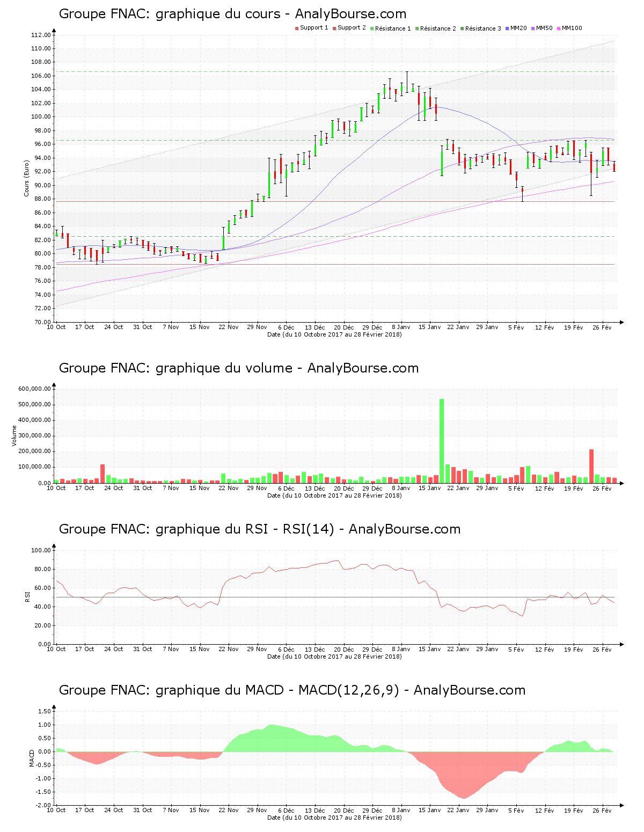Click '26 Fév' under the price chart

(x=602, y=327)
